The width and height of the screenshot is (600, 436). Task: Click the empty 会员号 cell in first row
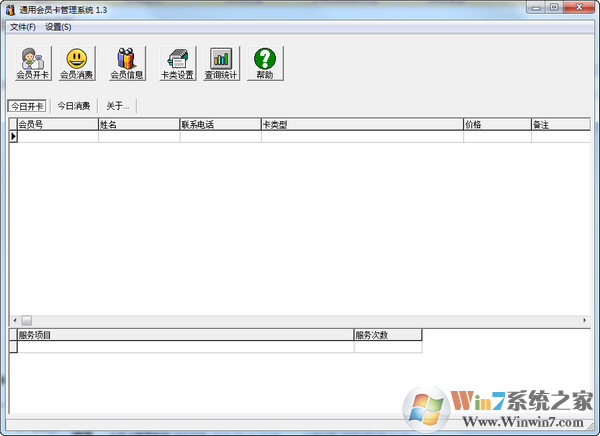(58, 137)
